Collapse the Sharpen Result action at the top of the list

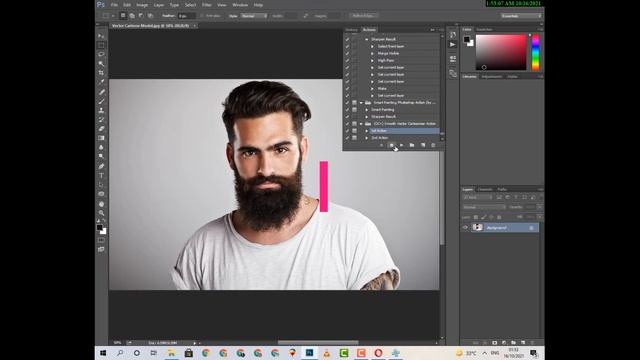click(367, 39)
